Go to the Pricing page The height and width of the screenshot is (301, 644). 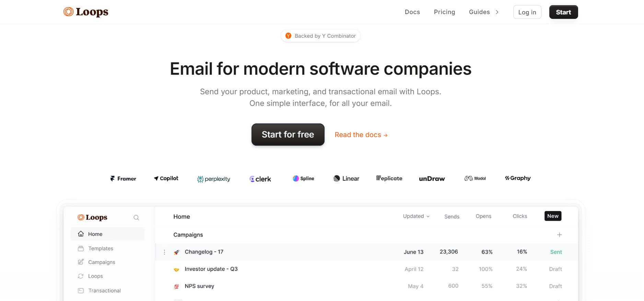point(444,12)
